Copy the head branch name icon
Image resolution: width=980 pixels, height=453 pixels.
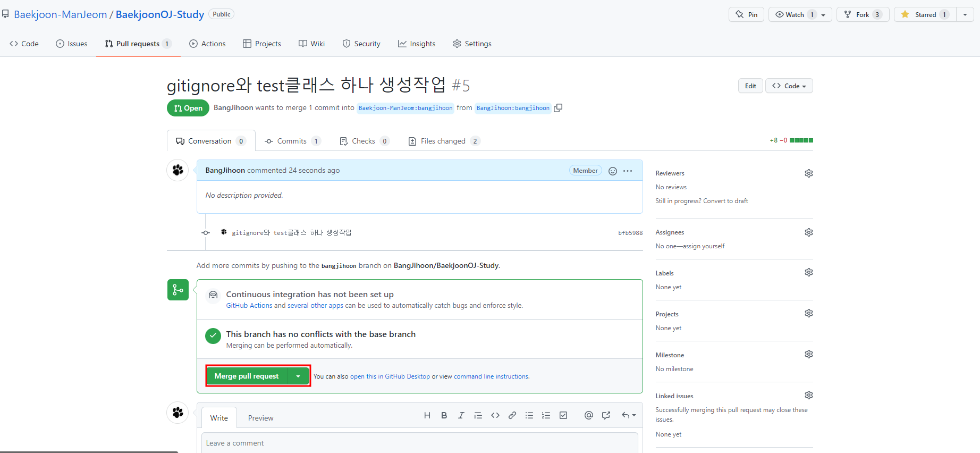(x=558, y=108)
